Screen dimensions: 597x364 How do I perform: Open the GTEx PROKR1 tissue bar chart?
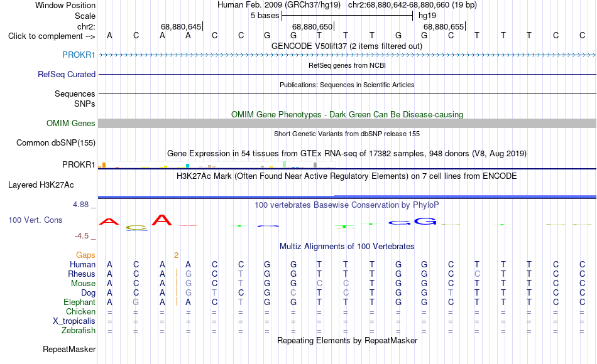216,164
